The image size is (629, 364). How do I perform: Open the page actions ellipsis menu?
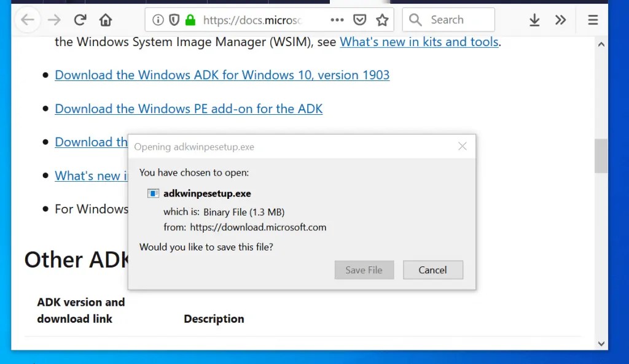[337, 19]
